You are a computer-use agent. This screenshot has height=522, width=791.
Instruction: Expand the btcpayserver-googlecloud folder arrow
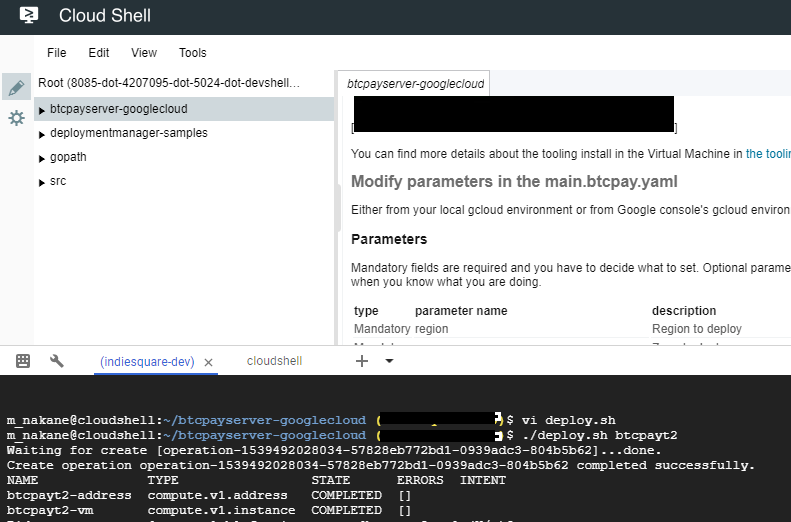point(42,110)
